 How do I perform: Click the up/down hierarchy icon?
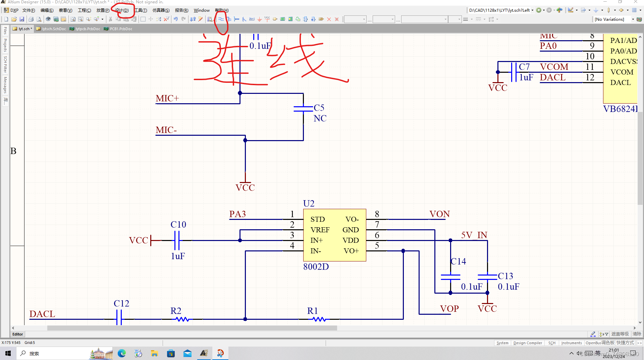(x=193, y=19)
